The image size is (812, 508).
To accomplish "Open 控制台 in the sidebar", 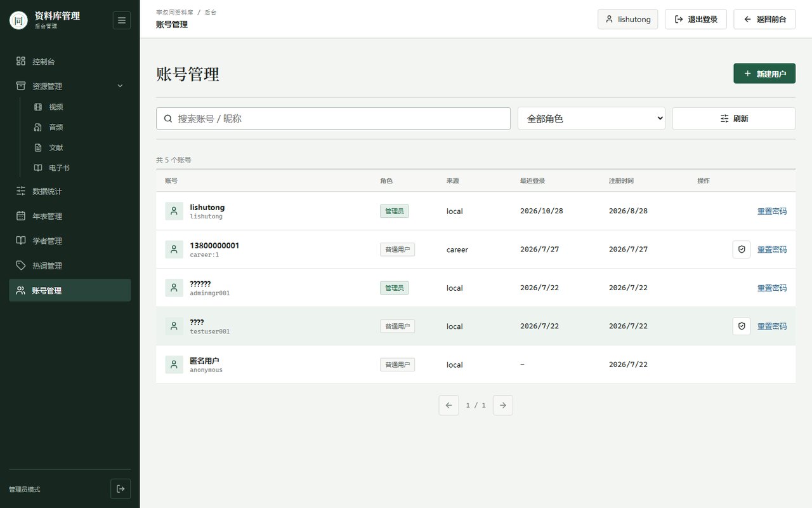I will point(70,62).
